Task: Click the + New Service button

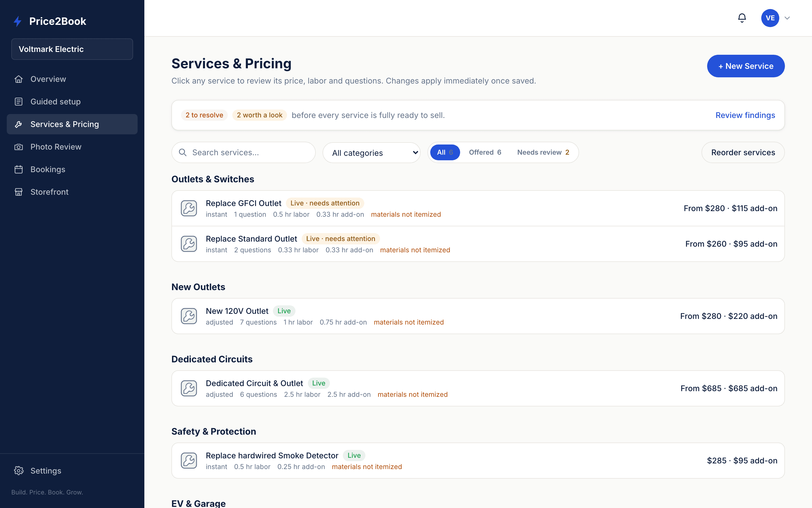Action: [745, 66]
